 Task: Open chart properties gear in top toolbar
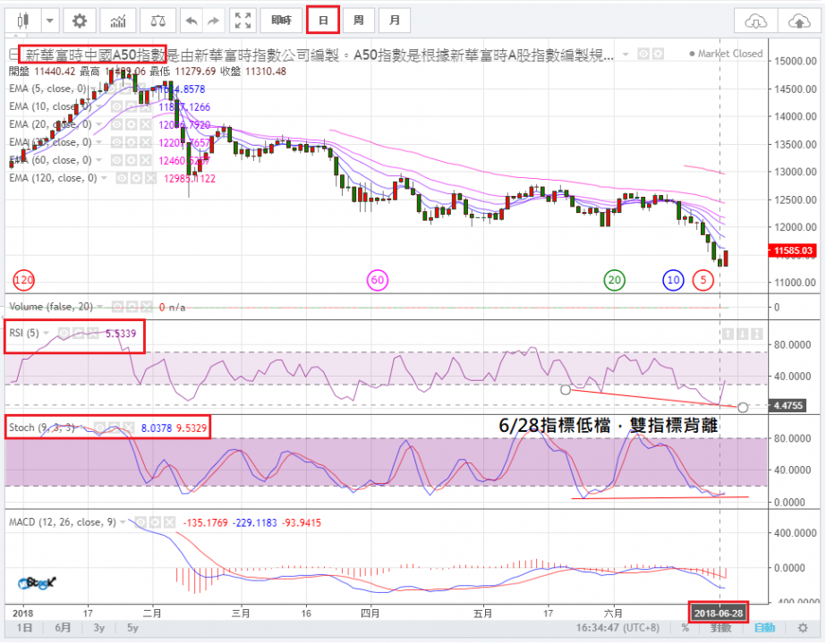(x=79, y=21)
